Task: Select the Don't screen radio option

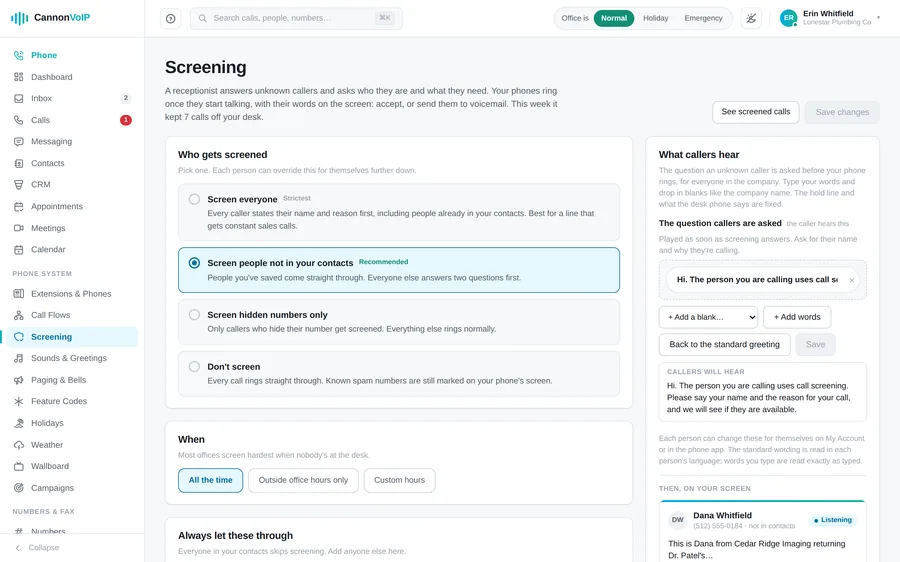Action: click(195, 366)
